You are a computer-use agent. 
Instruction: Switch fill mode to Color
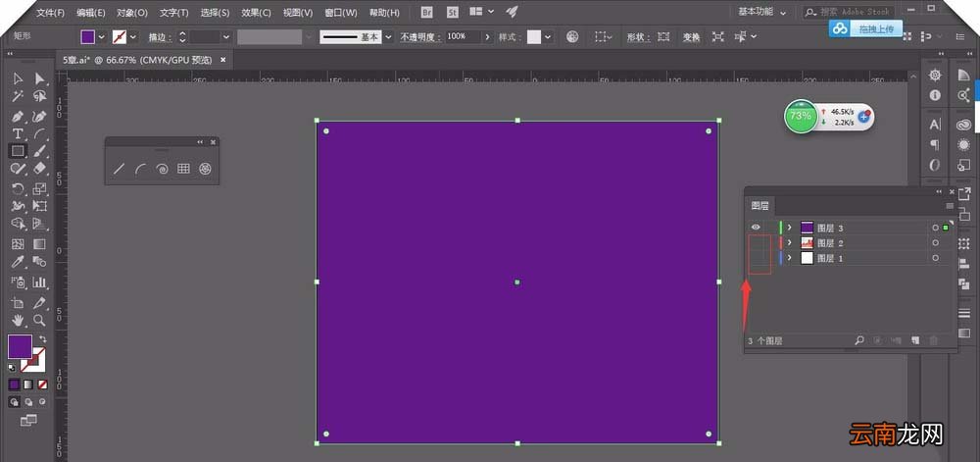click(x=14, y=385)
